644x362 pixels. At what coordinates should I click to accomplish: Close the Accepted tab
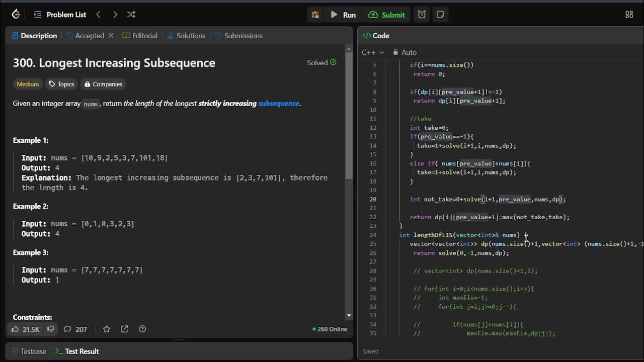(x=111, y=36)
